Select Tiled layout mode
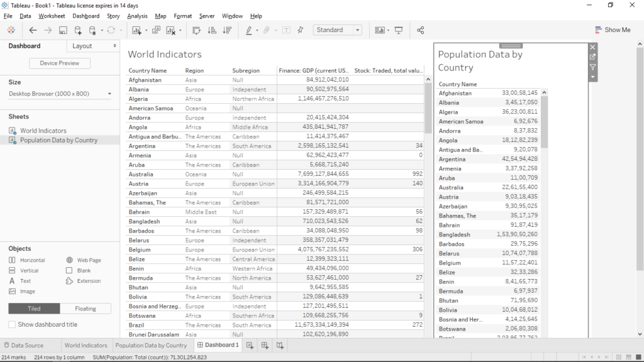The width and height of the screenshot is (644, 362). point(34,308)
